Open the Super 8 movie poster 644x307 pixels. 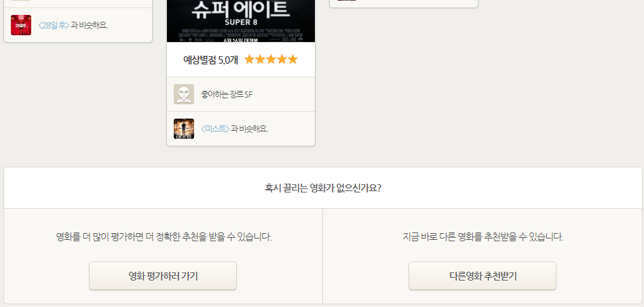pyautogui.click(x=241, y=20)
